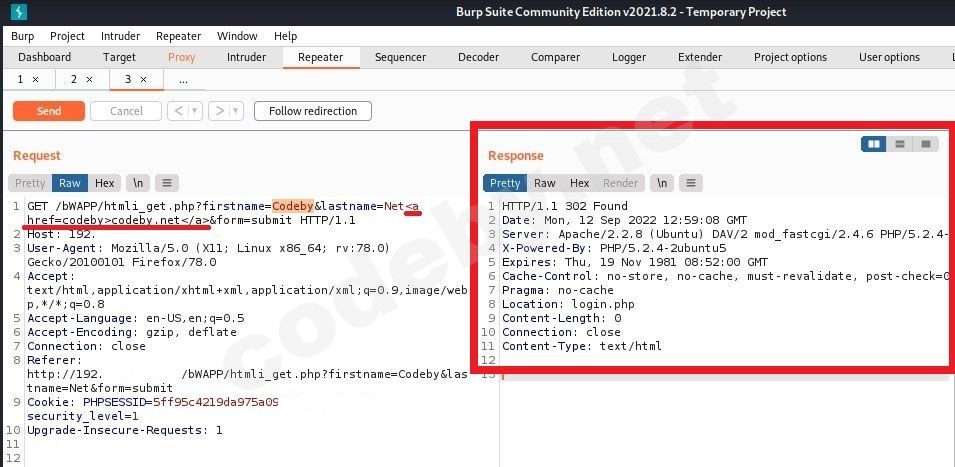Select Render view in Response panel
This screenshot has width=955, height=467.
[621, 183]
